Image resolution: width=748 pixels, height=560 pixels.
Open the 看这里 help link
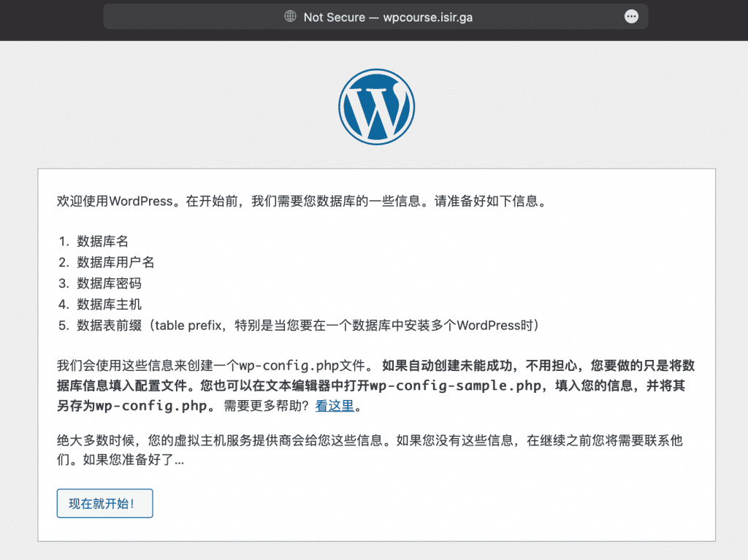coord(335,406)
